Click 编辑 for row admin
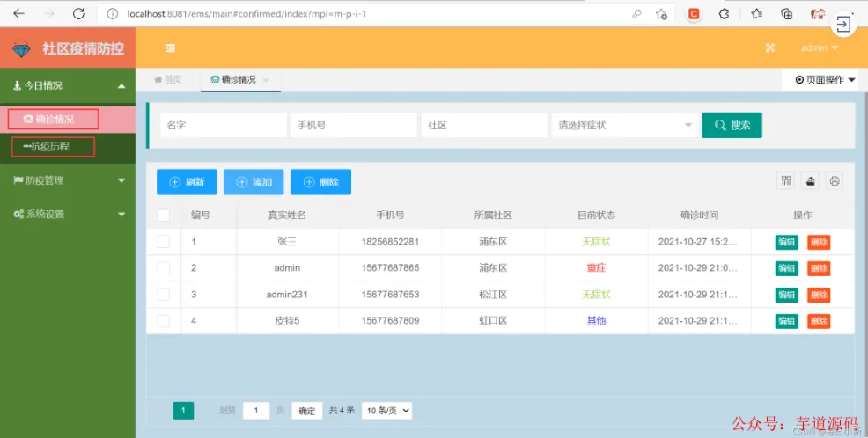868x438 pixels. point(787,268)
